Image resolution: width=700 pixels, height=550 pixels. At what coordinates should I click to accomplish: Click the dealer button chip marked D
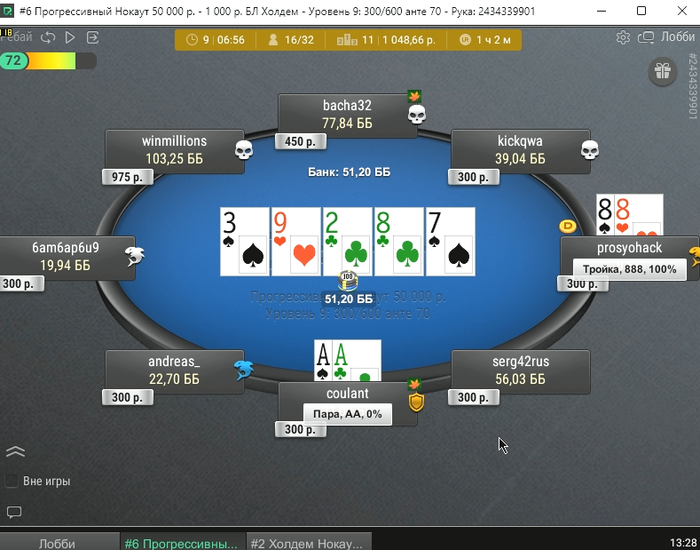[567, 226]
